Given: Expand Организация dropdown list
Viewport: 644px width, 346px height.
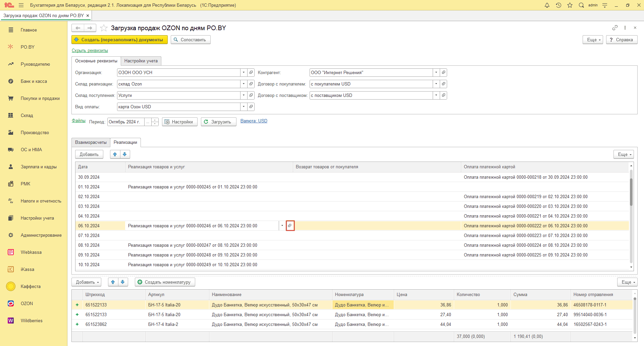Looking at the screenshot, I should (244, 72).
